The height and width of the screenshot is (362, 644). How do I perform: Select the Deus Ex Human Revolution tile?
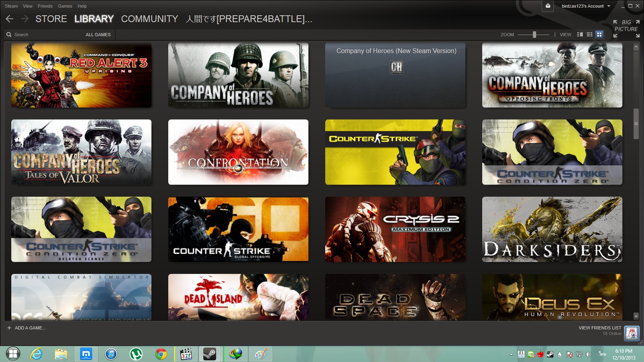point(552,297)
